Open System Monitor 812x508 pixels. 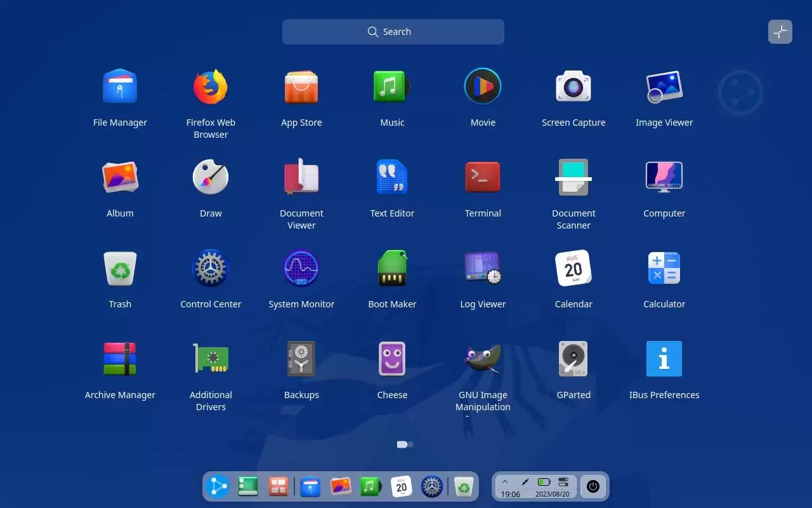coord(301,267)
